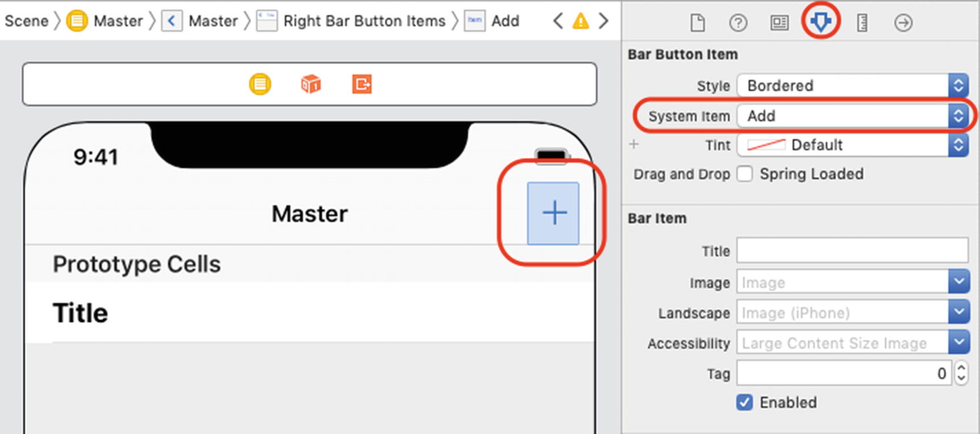Click the Add breadcrumb item
The width and height of the screenshot is (980, 434).
(492, 21)
